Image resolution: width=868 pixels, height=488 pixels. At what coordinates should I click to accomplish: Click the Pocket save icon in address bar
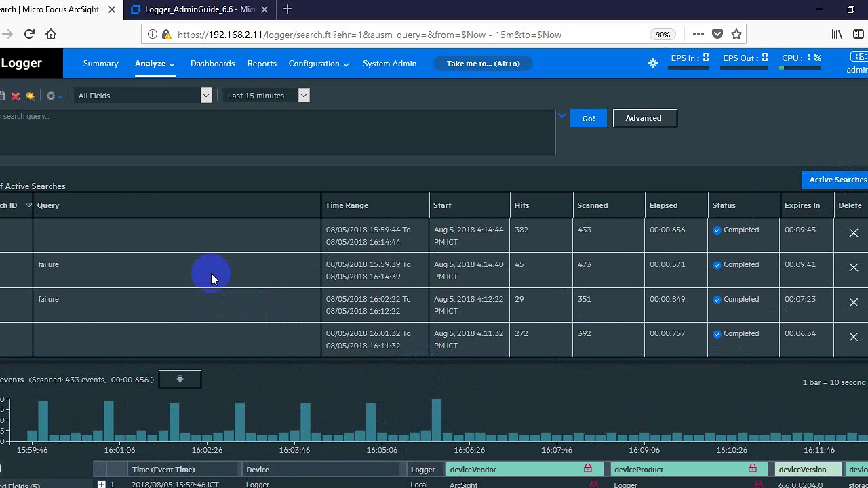[x=717, y=34]
